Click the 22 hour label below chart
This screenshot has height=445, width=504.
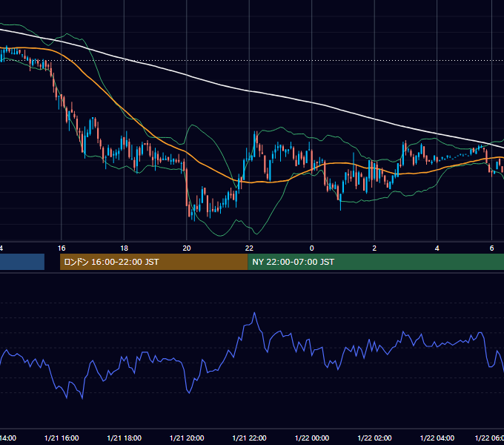[249, 248]
